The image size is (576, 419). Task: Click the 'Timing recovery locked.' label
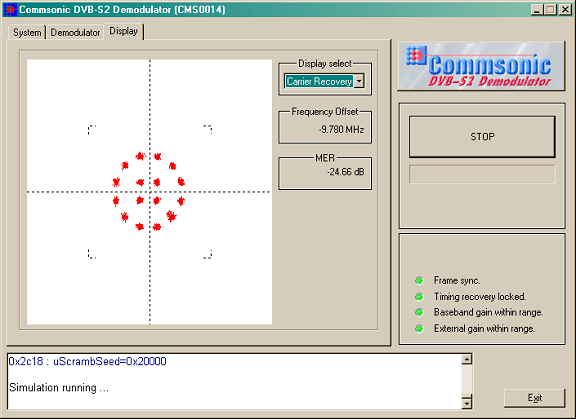click(479, 296)
